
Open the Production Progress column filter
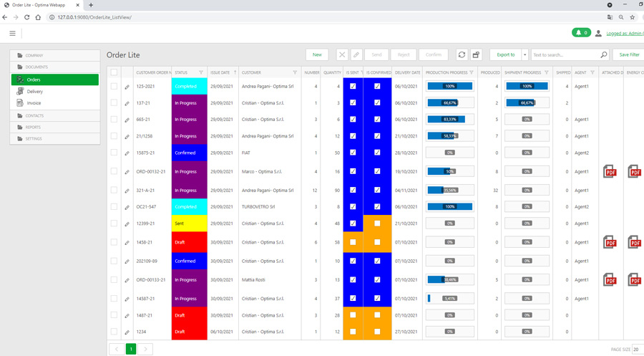pos(472,72)
